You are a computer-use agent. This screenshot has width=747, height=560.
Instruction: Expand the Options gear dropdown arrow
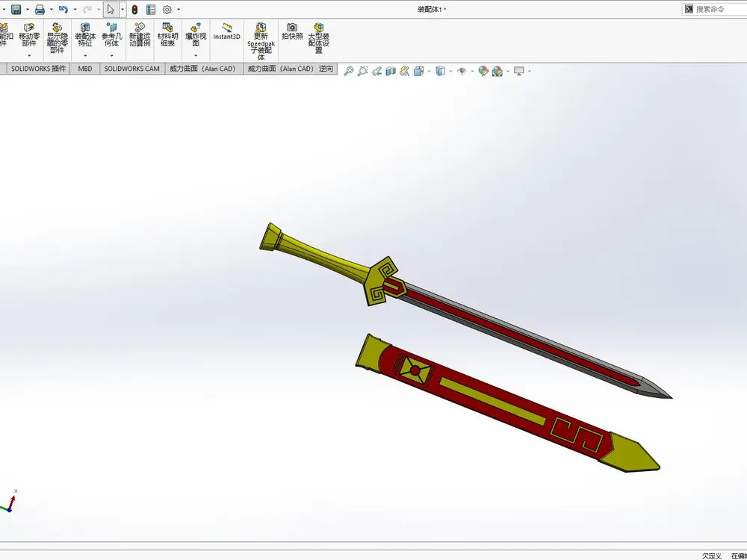[179, 9]
